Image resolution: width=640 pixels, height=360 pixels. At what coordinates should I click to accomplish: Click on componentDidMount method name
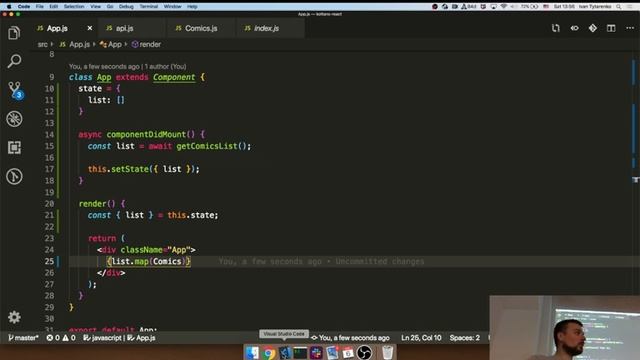click(146, 134)
